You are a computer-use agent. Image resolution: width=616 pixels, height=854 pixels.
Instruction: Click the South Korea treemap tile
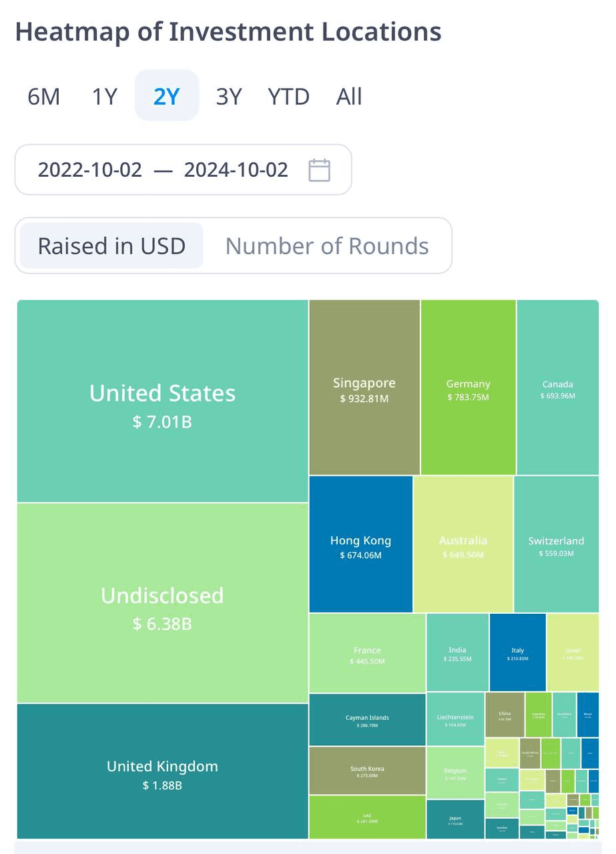point(367,771)
